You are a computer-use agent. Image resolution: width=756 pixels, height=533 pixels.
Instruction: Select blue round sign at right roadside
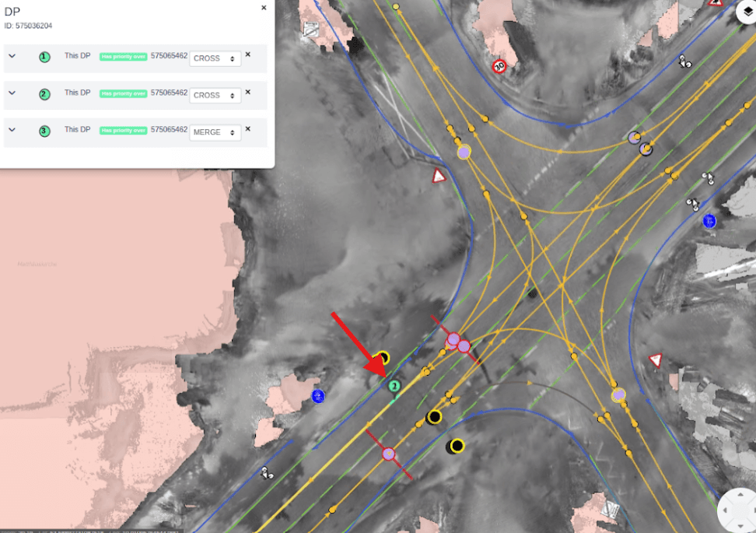(x=709, y=222)
